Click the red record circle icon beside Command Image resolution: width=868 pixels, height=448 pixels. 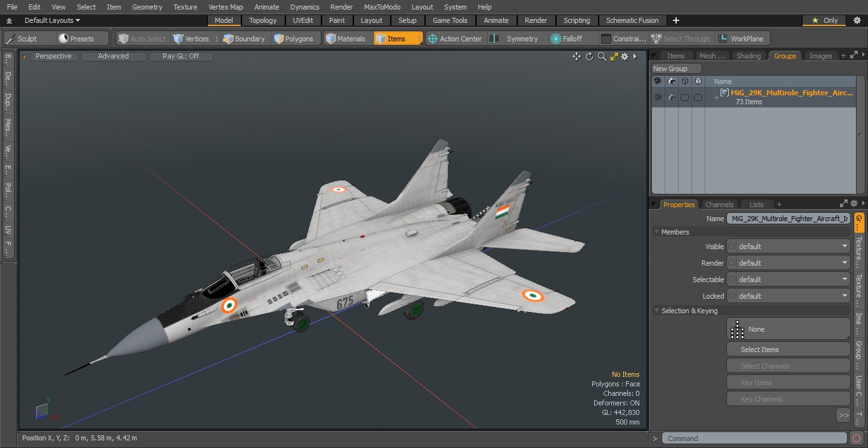(x=856, y=438)
